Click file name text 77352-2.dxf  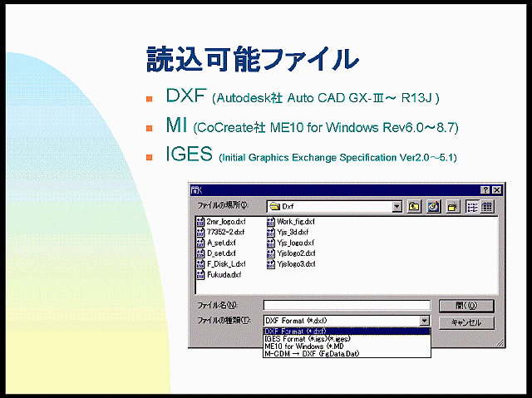[225, 232]
